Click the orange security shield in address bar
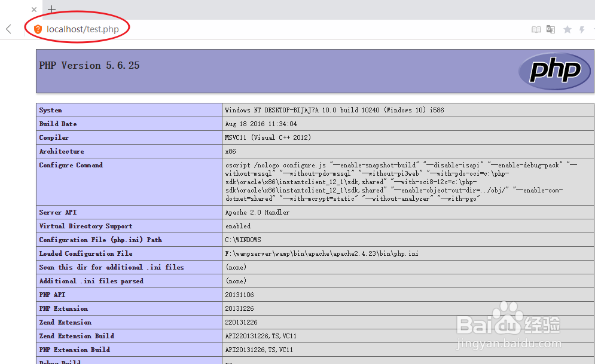Viewport: 595px width, 364px height. pyautogui.click(x=38, y=29)
